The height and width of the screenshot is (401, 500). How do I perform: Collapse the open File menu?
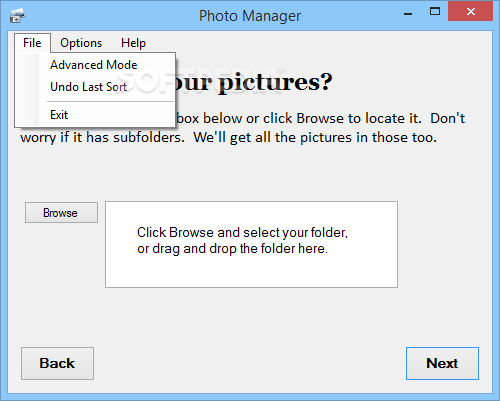(x=32, y=43)
